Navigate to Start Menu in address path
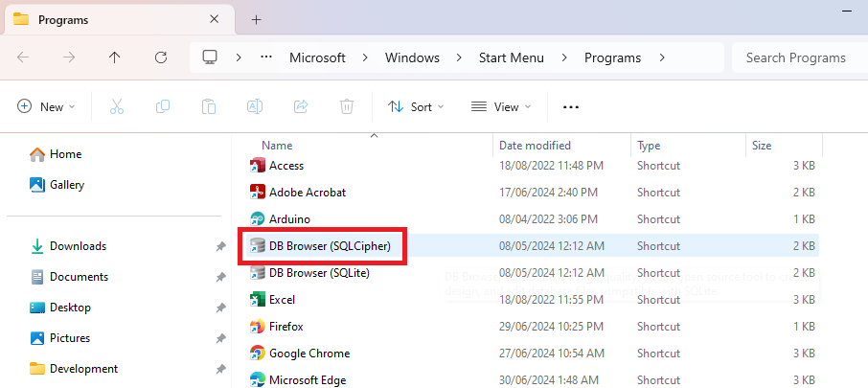This screenshot has height=388, width=868. (x=512, y=57)
